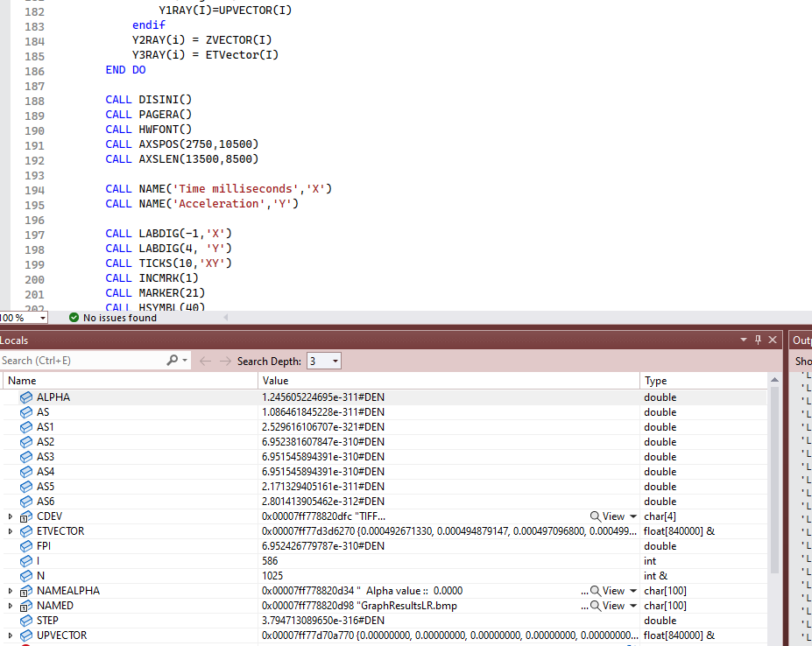Click code line CALL DISINI()
The height and width of the screenshot is (646, 812).
[149, 100]
